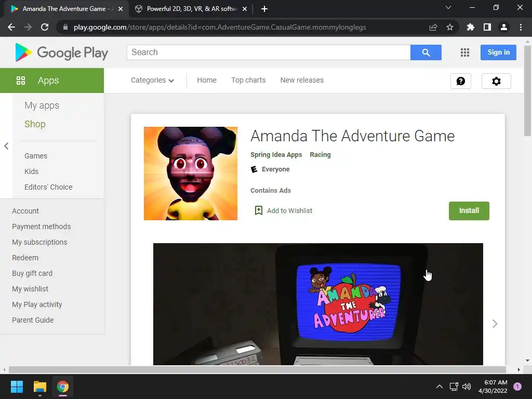532x399 pixels.
Task: Open the Chrome extensions puzzle icon
Action: pyautogui.click(x=471, y=27)
